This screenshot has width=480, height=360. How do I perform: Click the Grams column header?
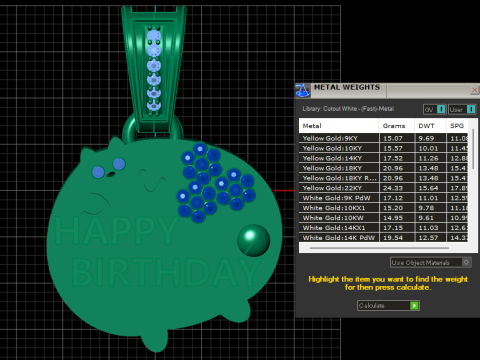coord(397,126)
